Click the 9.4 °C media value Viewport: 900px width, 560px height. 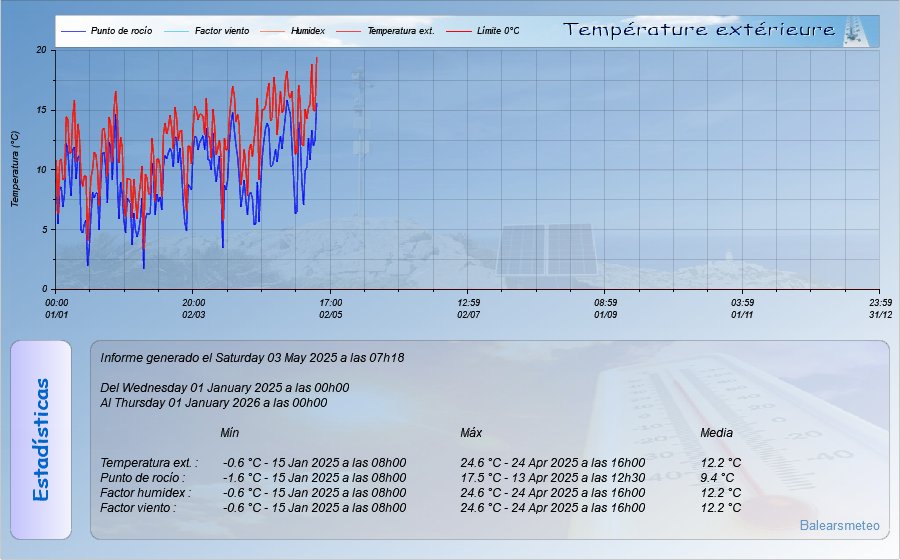[717, 477]
